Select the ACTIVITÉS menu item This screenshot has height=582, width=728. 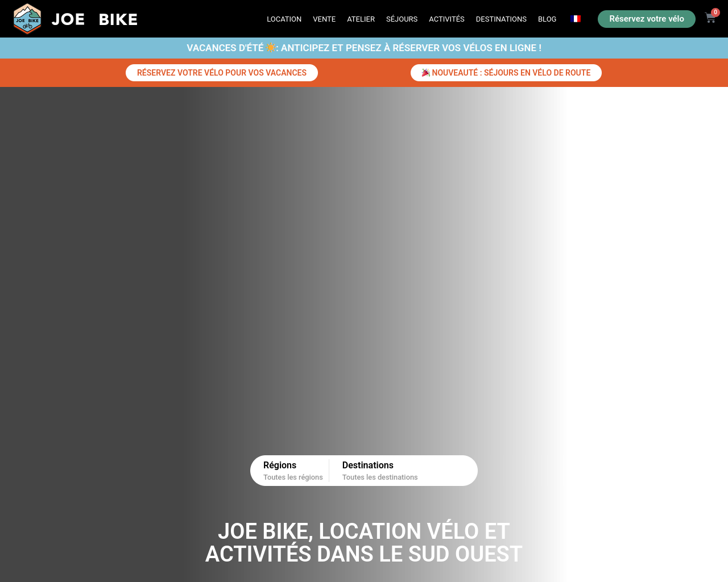(446, 19)
